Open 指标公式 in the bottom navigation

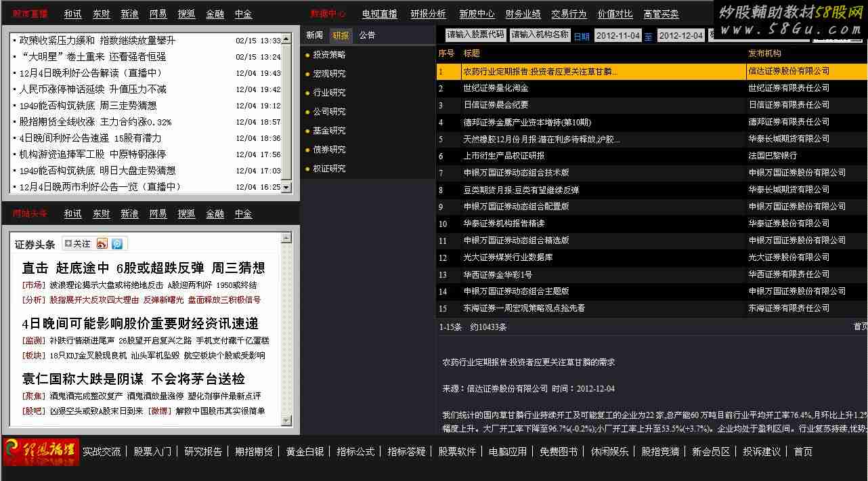point(355,452)
